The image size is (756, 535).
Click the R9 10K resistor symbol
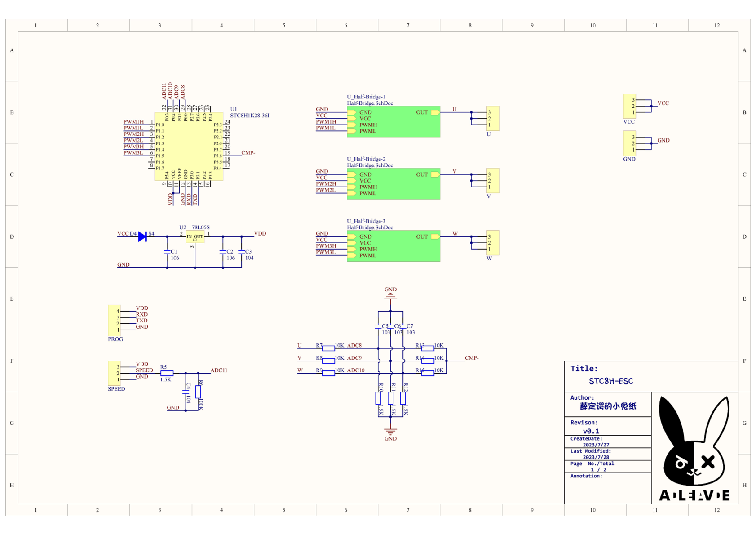pos(328,373)
